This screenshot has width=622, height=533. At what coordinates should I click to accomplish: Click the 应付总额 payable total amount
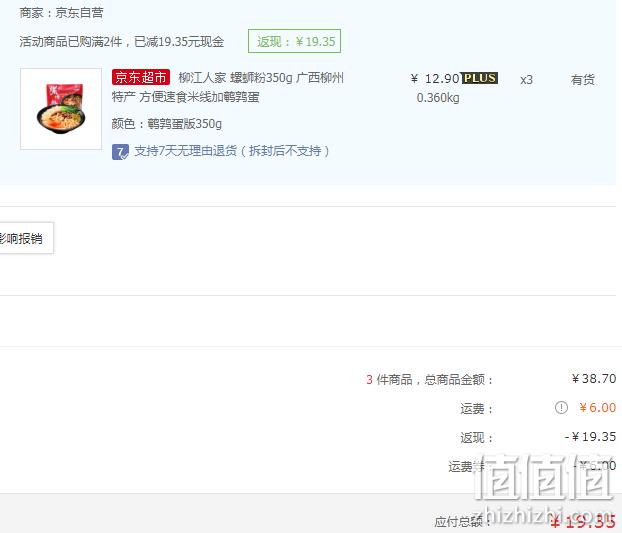coord(584,521)
